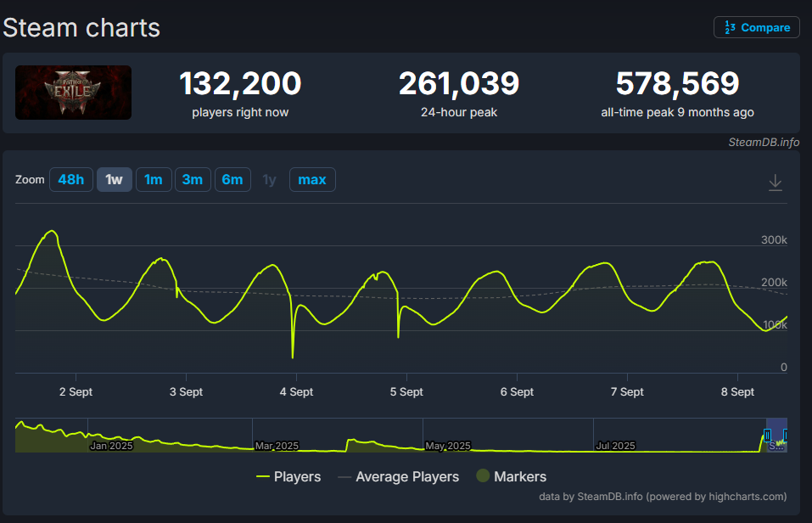Open the 'data by SteamDB.info' credits link
The height and width of the screenshot is (523, 812).
tap(663, 497)
